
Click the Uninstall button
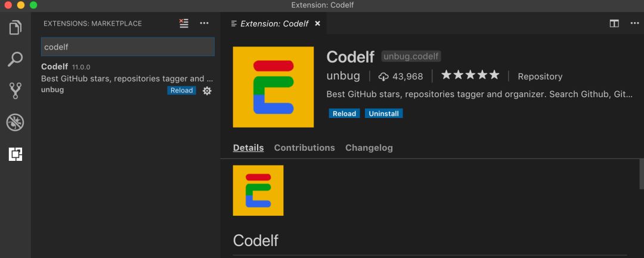point(383,113)
